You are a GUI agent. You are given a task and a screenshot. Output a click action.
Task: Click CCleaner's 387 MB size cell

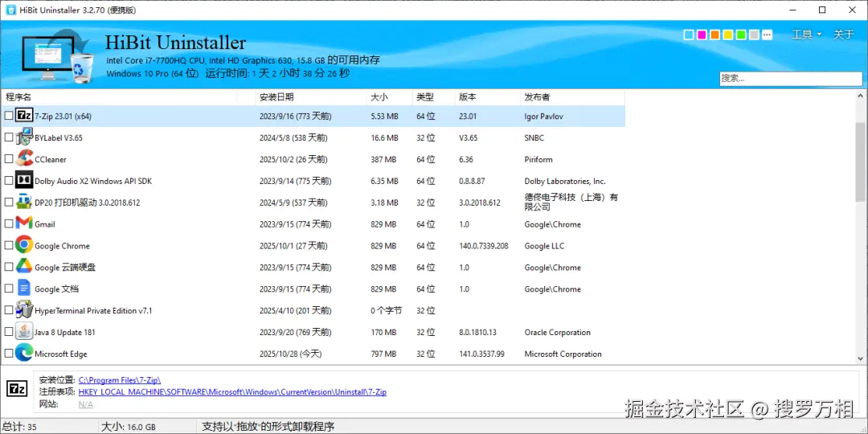[x=383, y=159]
